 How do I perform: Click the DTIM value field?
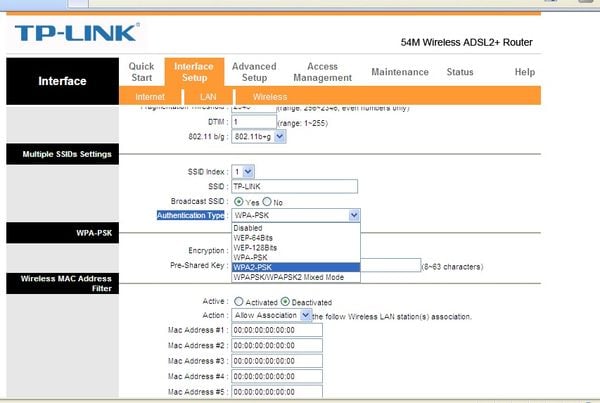[254, 122]
